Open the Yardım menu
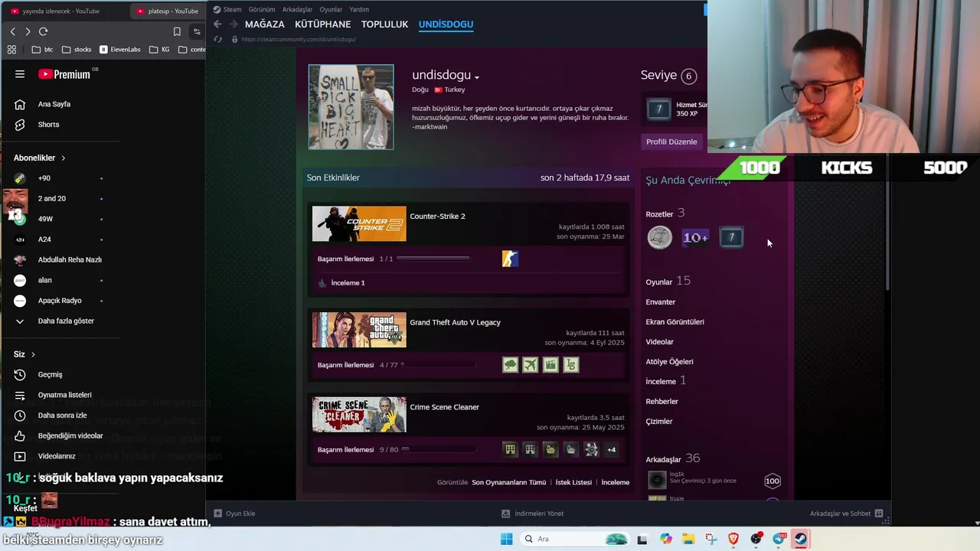This screenshot has width=980, height=551. [359, 9]
